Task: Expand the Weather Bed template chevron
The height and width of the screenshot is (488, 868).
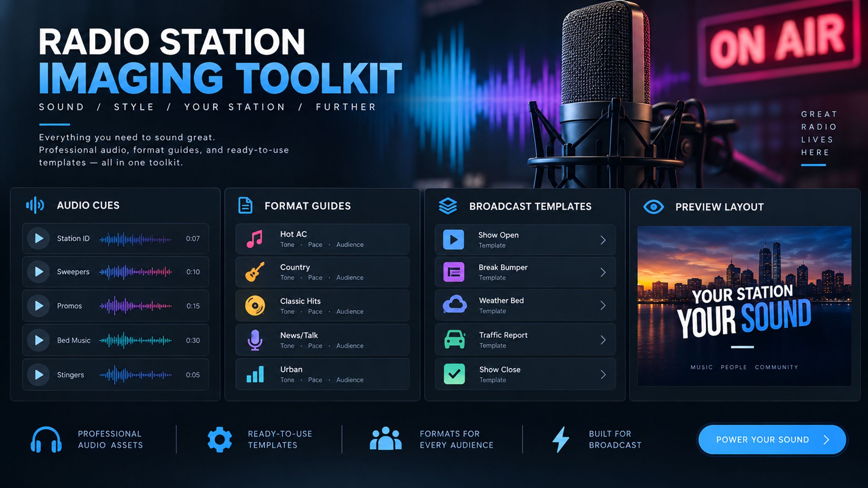Action: point(603,305)
